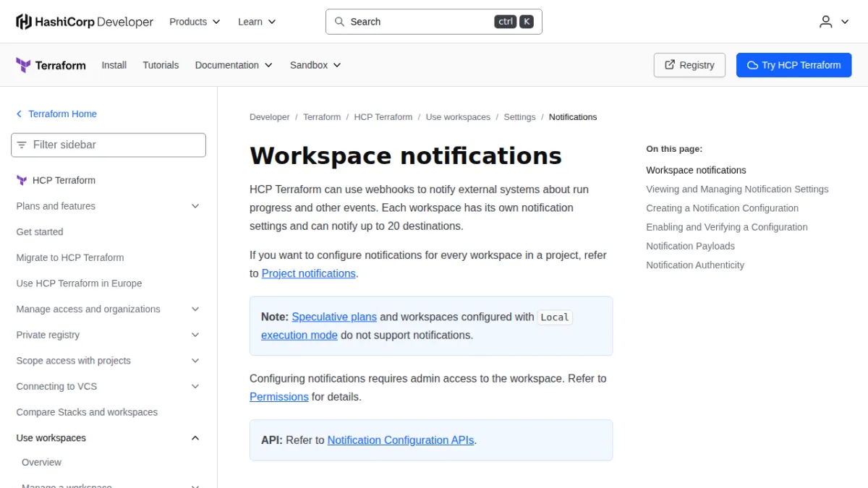
Task: Go to Use workspaces breadcrumb
Action: 458,117
